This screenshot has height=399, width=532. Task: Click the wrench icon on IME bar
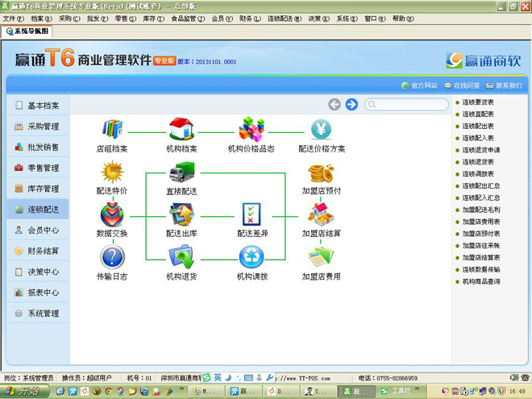pyautogui.click(x=270, y=377)
